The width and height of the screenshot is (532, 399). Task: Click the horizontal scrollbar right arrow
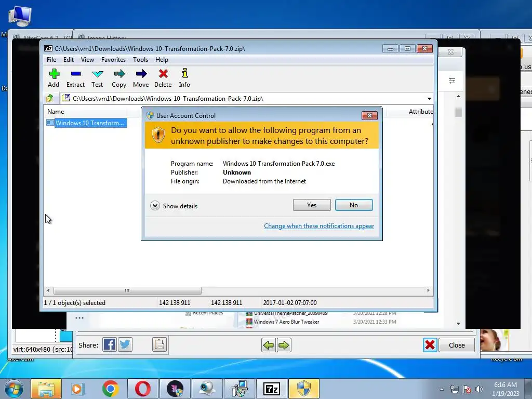click(x=428, y=290)
